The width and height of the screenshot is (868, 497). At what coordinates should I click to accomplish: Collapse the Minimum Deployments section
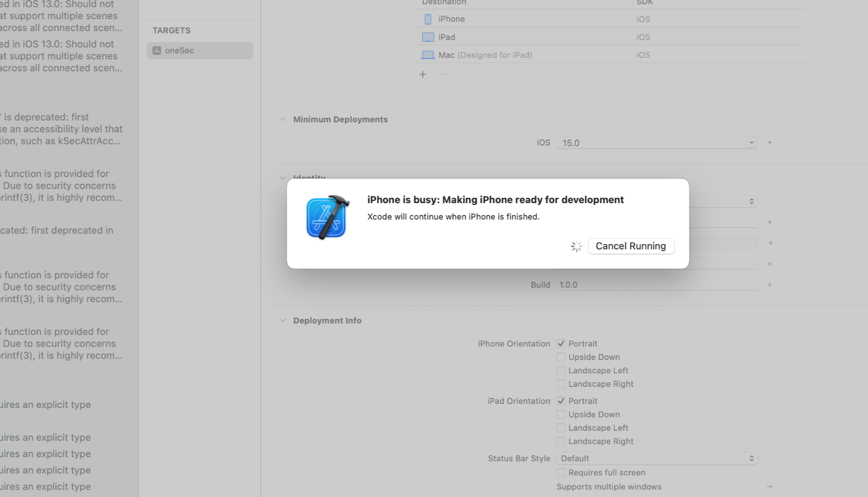coord(282,120)
